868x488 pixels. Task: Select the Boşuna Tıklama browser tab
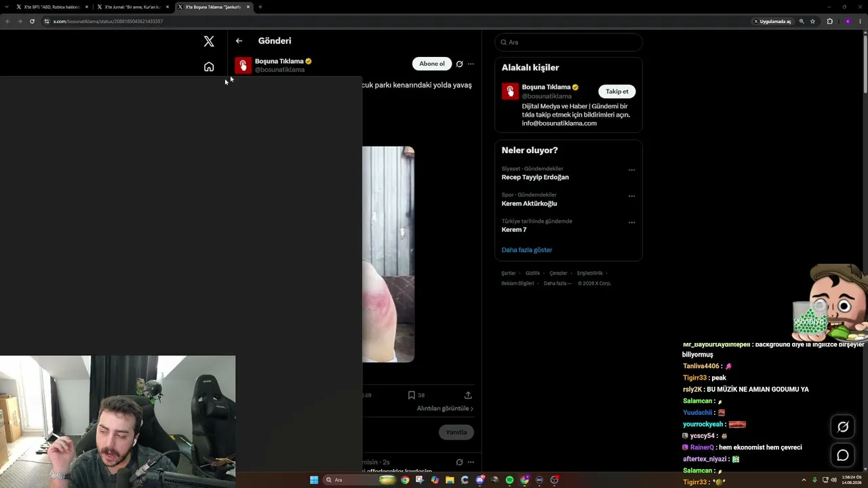point(213,7)
